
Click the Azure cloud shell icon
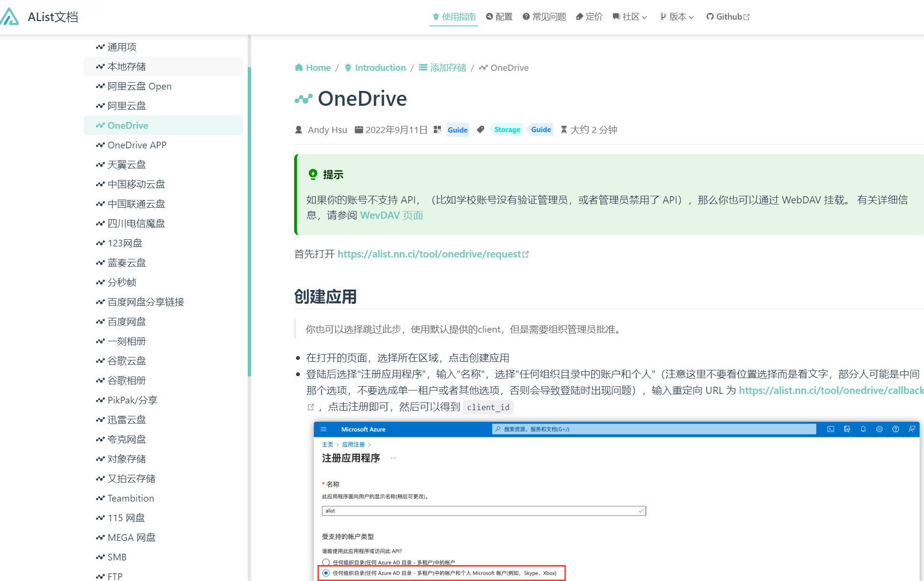click(831, 429)
